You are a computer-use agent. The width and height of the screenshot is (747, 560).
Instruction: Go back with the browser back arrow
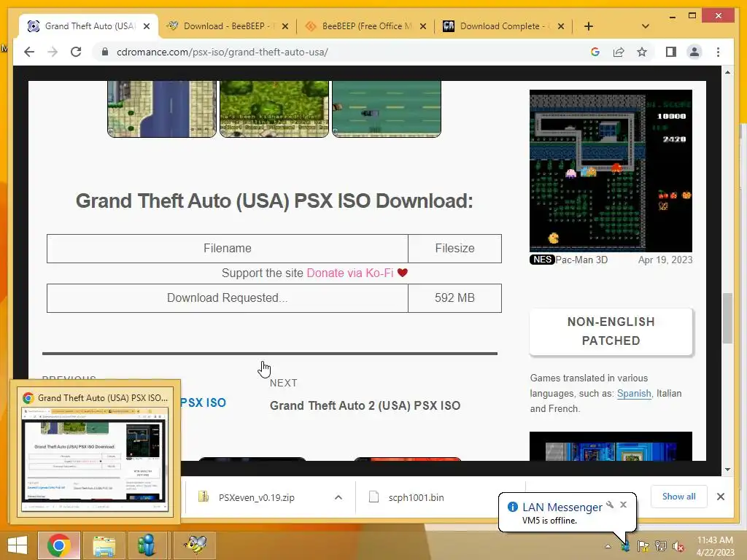(x=29, y=52)
